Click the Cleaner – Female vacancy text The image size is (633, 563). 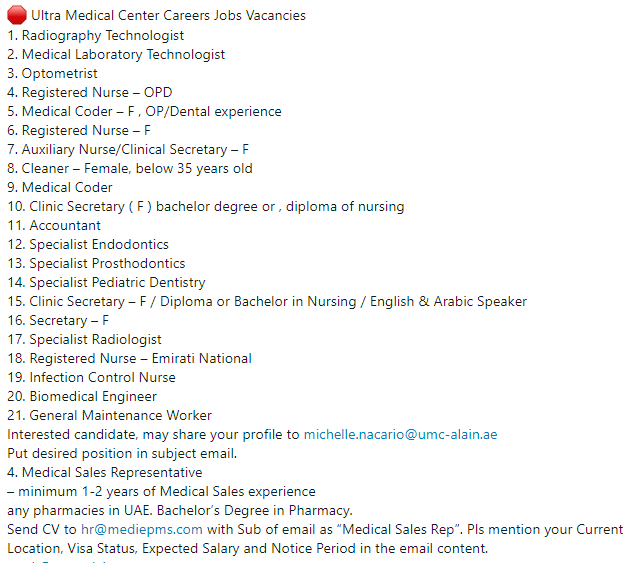[x=130, y=168]
